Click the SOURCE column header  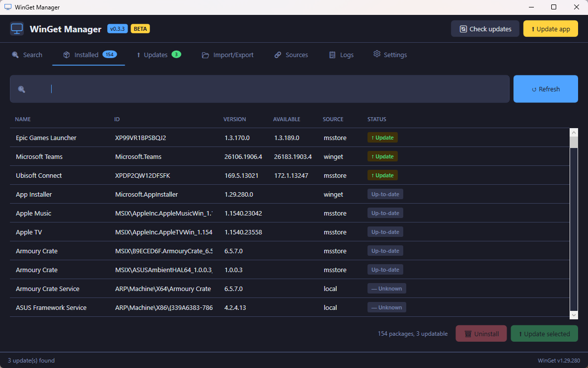pyautogui.click(x=333, y=119)
